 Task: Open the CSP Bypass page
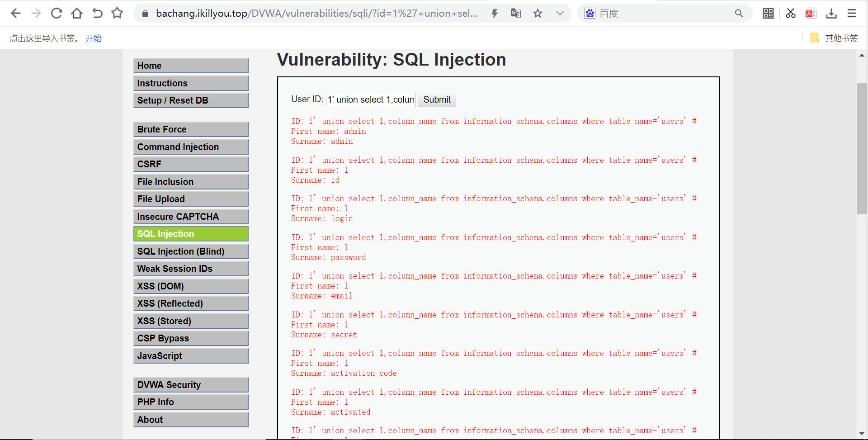click(x=191, y=338)
